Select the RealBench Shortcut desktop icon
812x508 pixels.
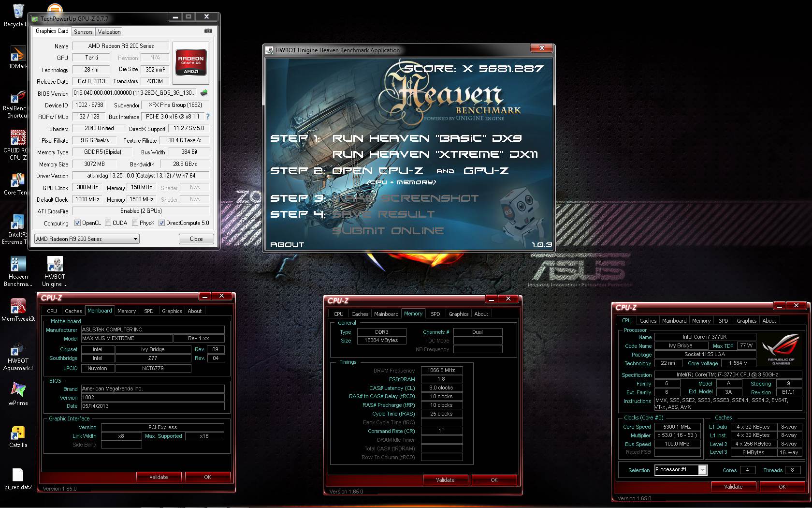tap(17, 104)
